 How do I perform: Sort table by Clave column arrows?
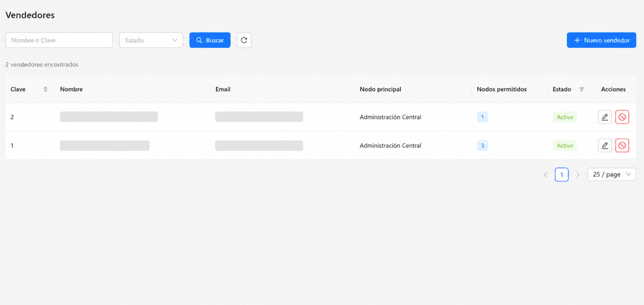pos(46,89)
